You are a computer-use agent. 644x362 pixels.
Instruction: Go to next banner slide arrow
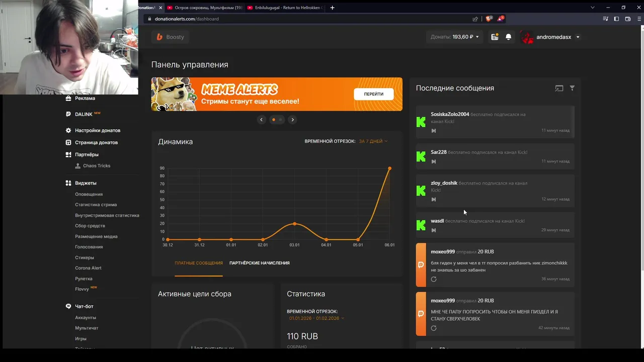click(x=292, y=120)
